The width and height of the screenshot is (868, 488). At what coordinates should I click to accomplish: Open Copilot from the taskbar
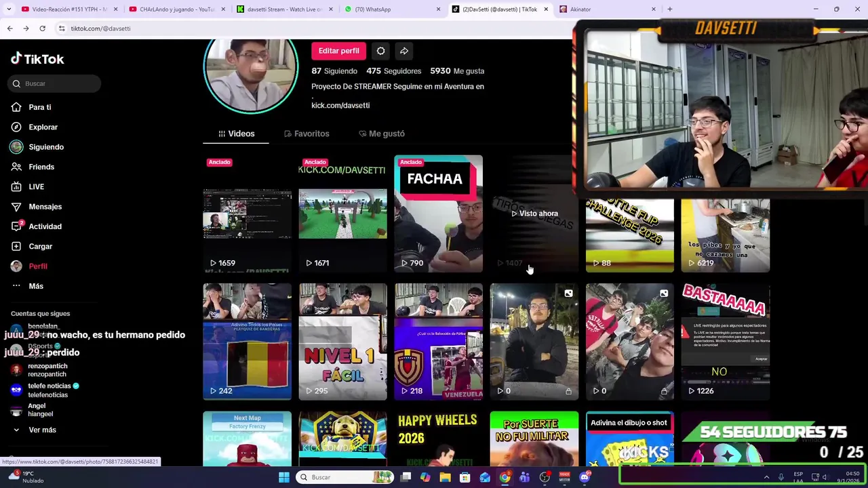(x=425, y=477)
